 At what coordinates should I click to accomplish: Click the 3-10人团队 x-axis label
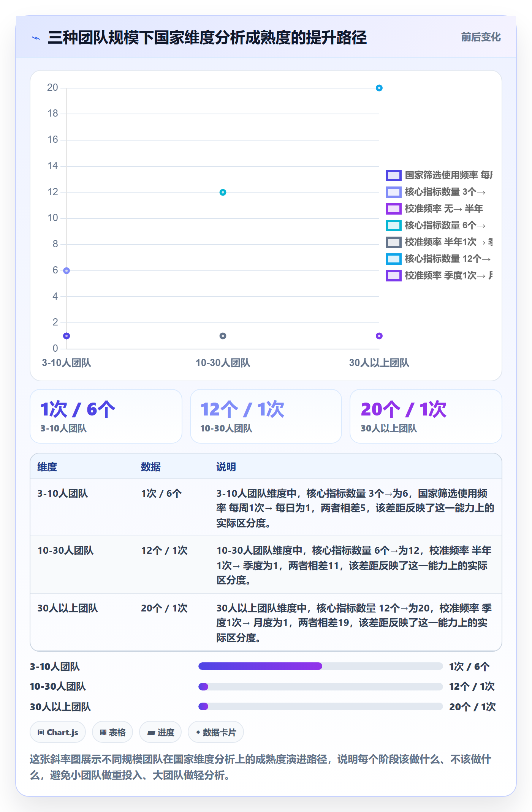(66, 363)
